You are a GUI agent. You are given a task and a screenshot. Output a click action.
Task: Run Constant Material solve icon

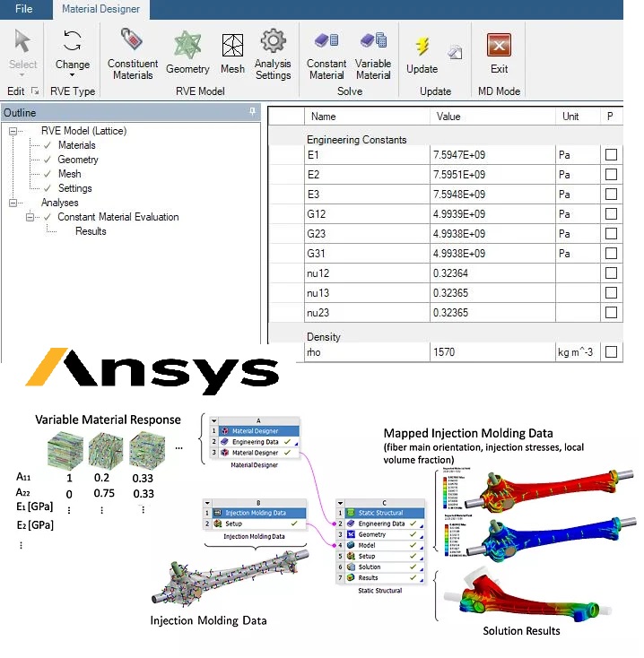click(326, 40)
